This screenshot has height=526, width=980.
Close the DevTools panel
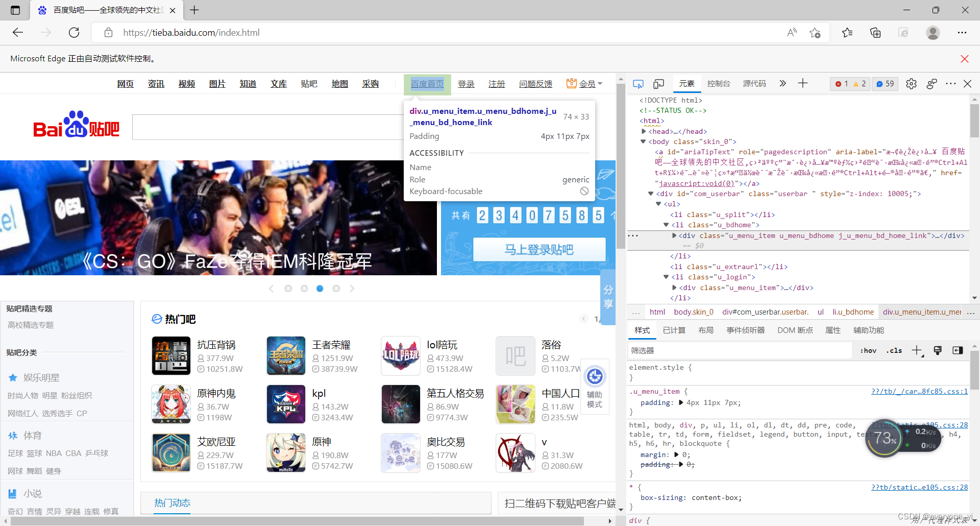pos(967,84)
